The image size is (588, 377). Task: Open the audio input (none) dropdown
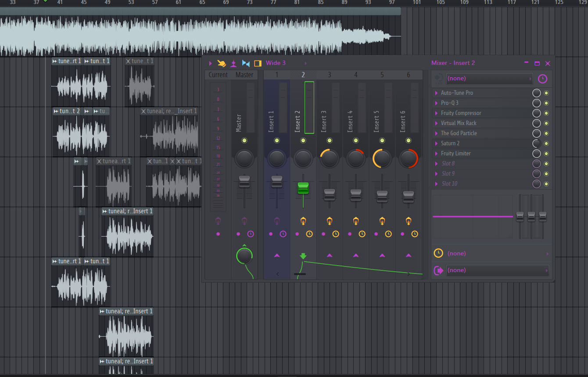click(x=489, y=79)
